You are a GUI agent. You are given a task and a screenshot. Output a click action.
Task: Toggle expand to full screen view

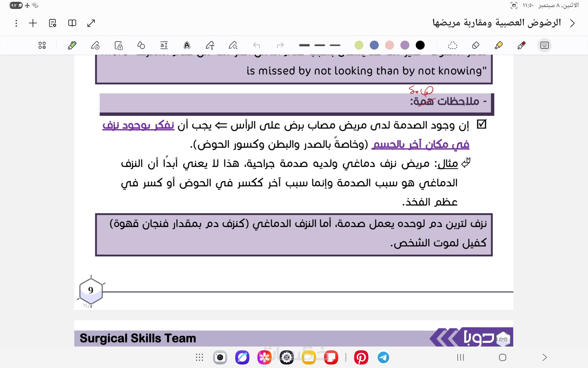point(91,23)
